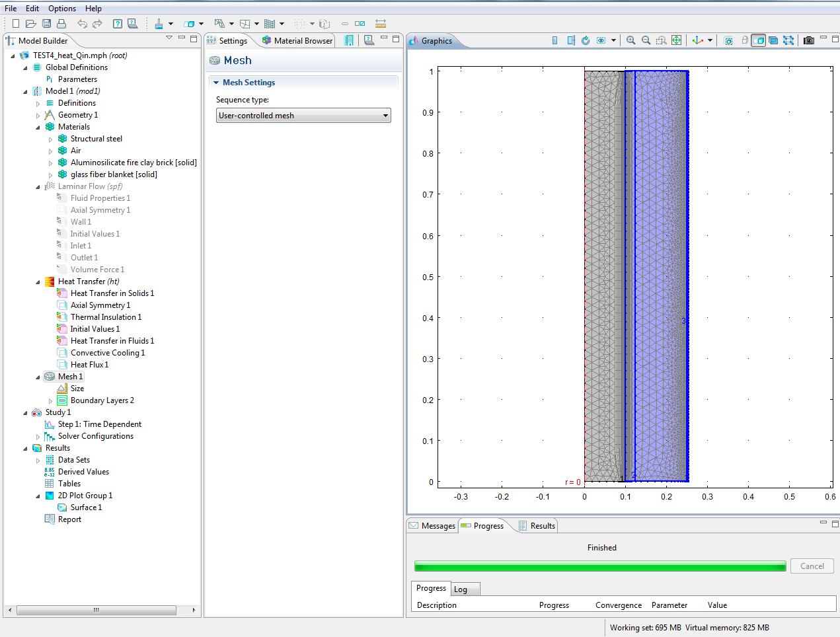Switch to the Material Browser tab

[x=297, y=40]
